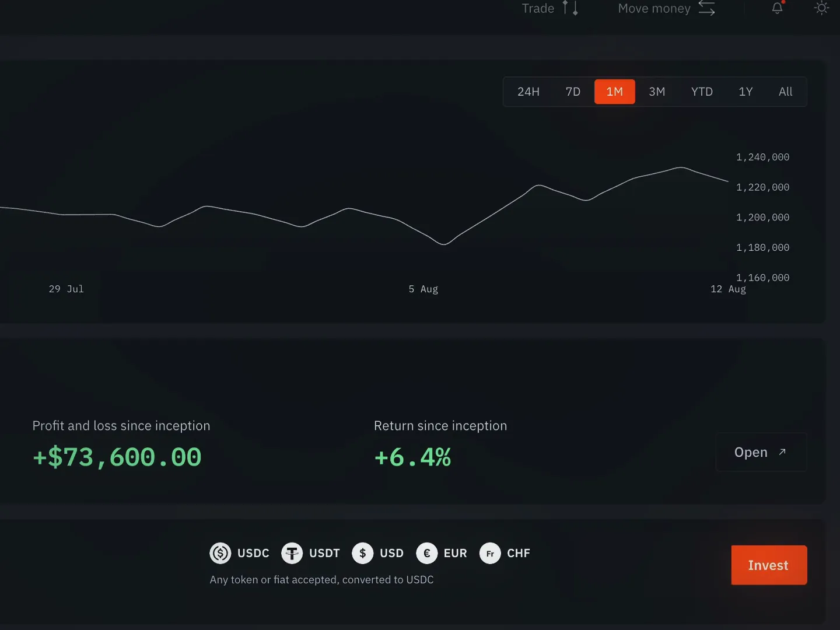Click 'Return since inception' label

440,426
